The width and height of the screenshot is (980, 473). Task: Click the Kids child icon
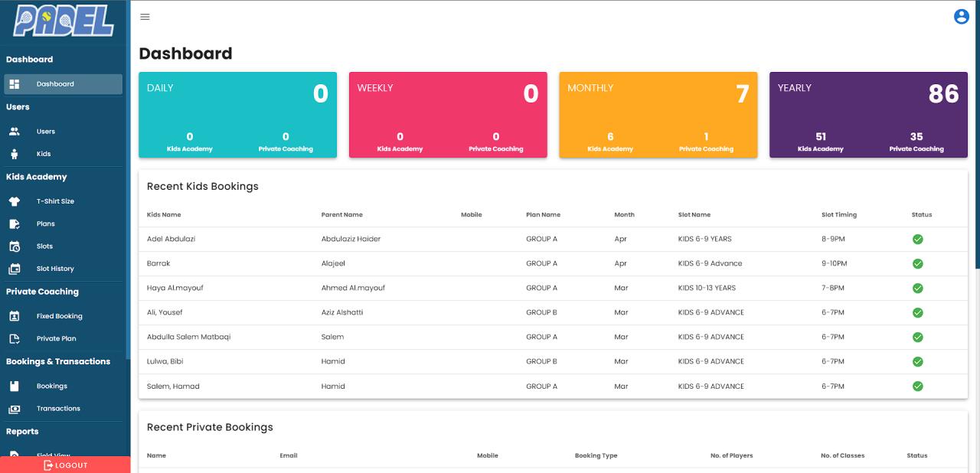[x=15, y=154]
